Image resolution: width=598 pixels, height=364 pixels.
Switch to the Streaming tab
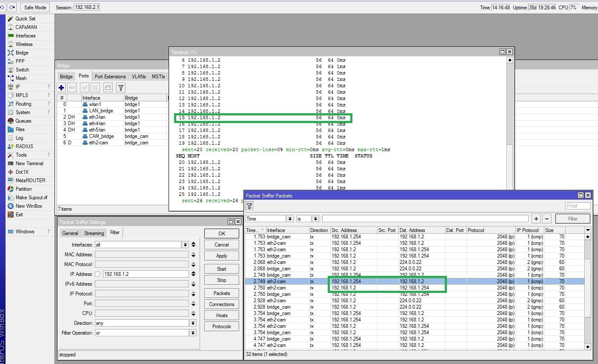pyautogui.click(x=94, y=233)
